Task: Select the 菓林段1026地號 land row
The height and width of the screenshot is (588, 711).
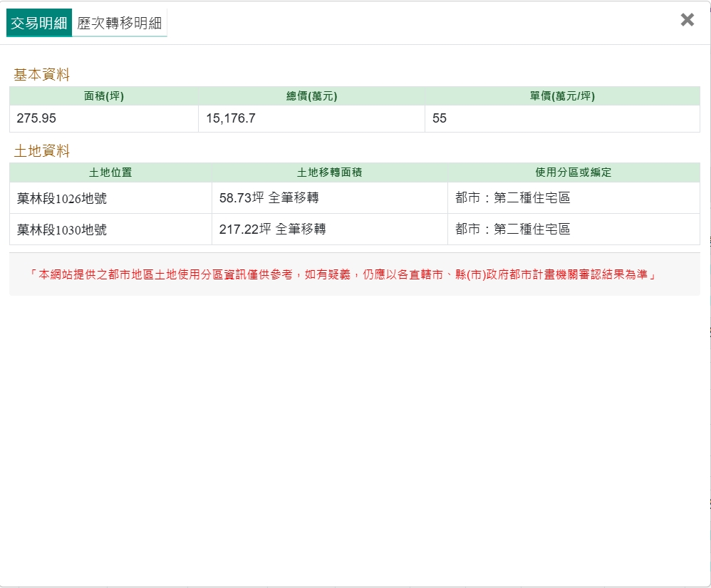Action: tap(62, 198)
